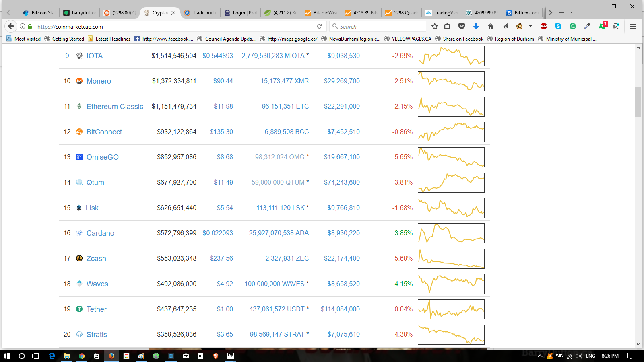Switch to the Login | Pro tab
Screen dimensions: 644x362
pos(240,13)
